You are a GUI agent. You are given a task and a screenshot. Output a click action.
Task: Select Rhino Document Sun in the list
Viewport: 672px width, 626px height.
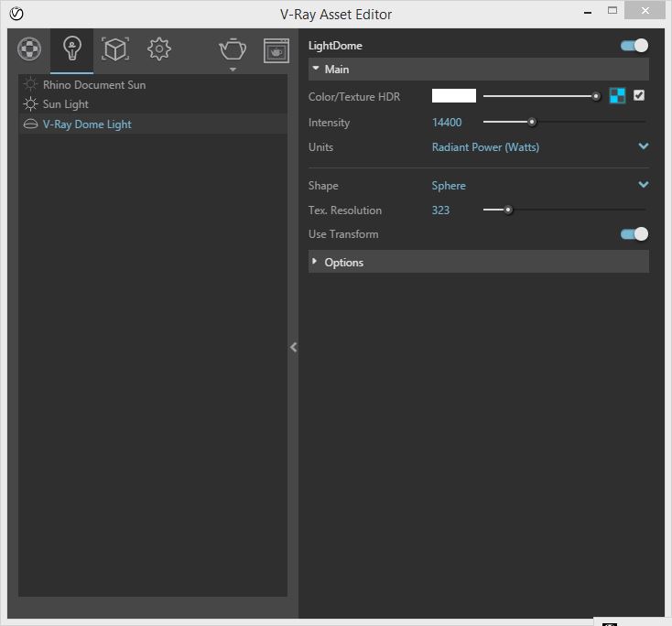93,85
